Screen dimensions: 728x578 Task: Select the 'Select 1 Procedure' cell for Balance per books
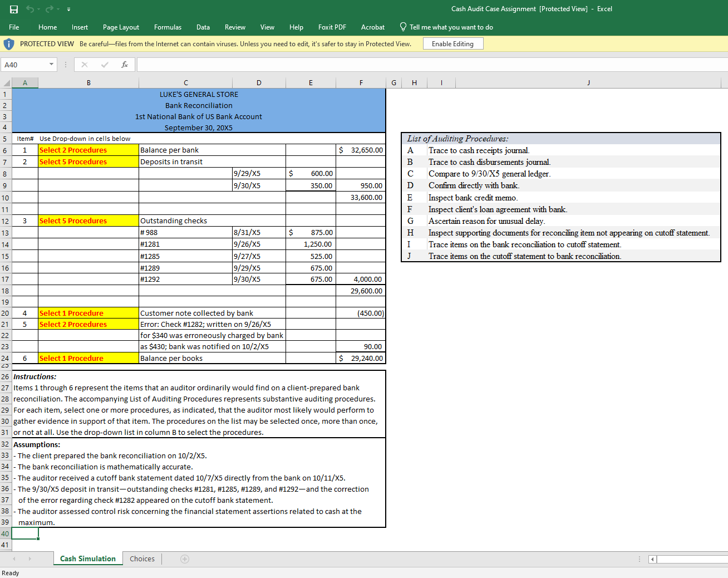[88, 359]
